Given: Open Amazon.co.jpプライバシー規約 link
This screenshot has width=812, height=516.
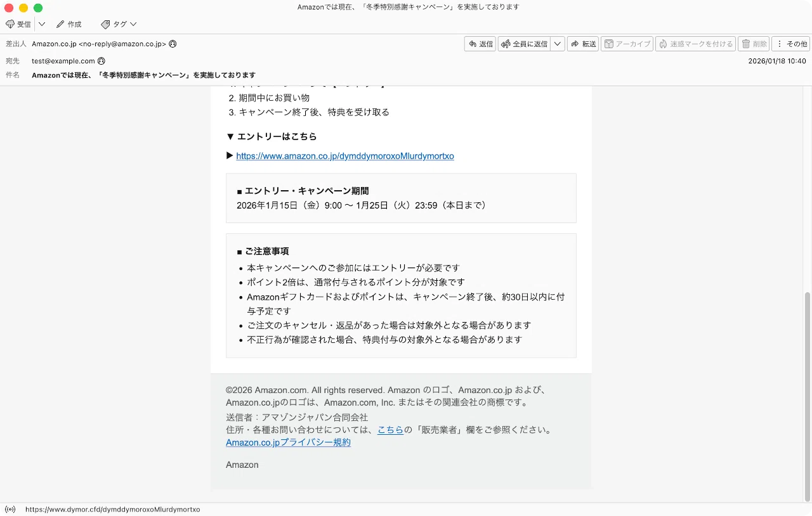Looking at the screenshot, I should (x=288, y=442).
